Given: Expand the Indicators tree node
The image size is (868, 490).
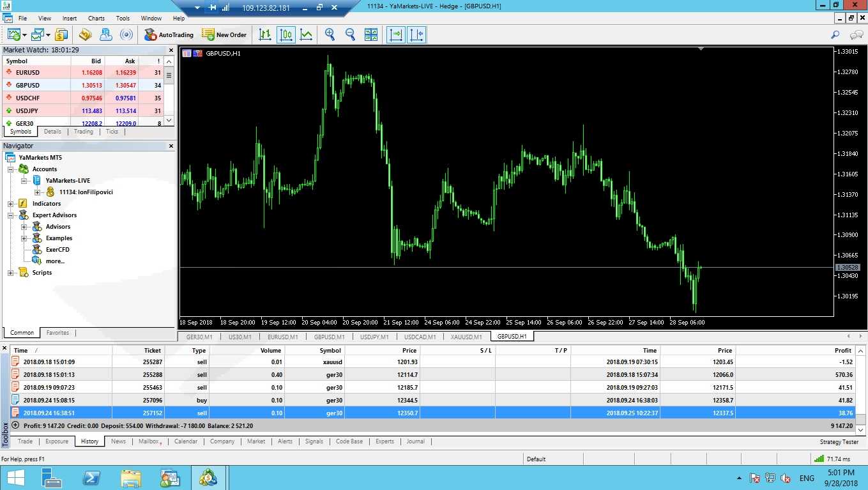Looking at the screenshot, I should click(11, 204).
